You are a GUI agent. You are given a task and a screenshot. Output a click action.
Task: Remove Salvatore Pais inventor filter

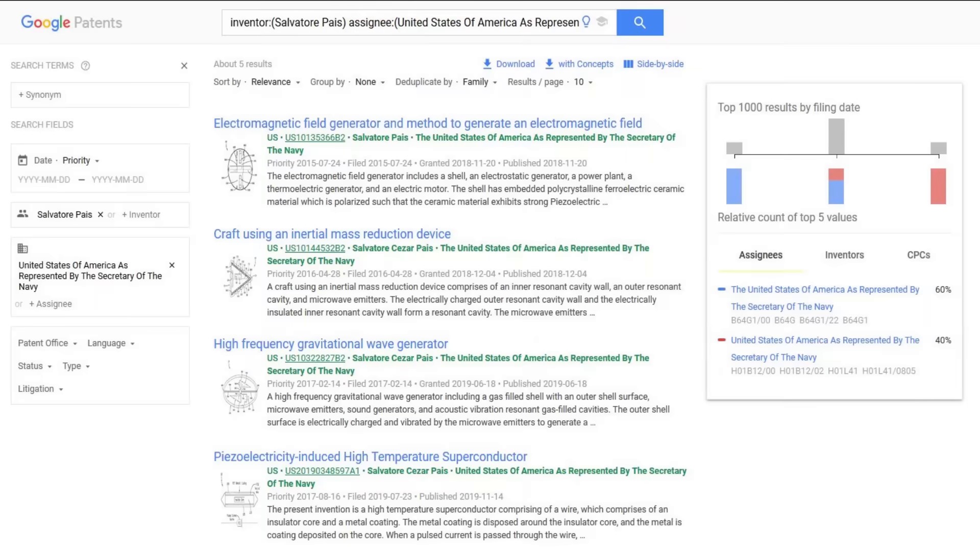[101, 215]
